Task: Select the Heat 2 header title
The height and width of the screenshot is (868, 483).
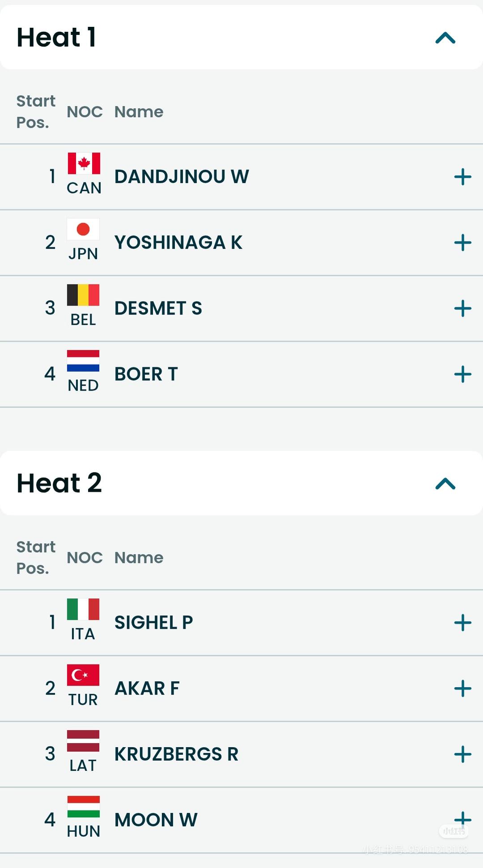Action: [x=59, y=483]
